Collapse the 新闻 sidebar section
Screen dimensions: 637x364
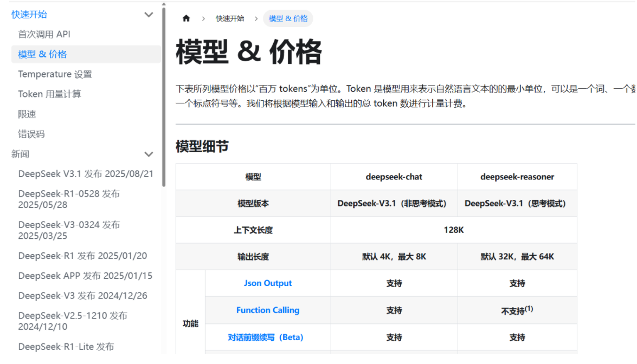click(149, 154)
